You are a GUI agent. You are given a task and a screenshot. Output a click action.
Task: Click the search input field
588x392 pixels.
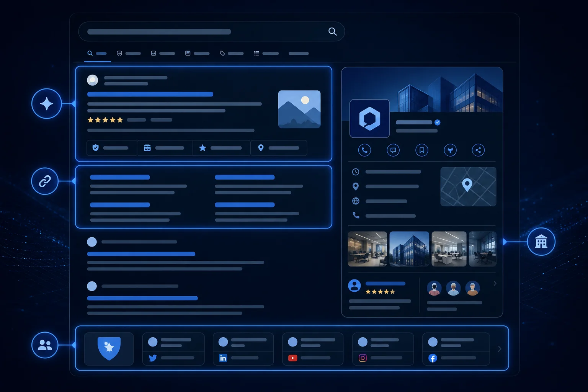(211, 32)
